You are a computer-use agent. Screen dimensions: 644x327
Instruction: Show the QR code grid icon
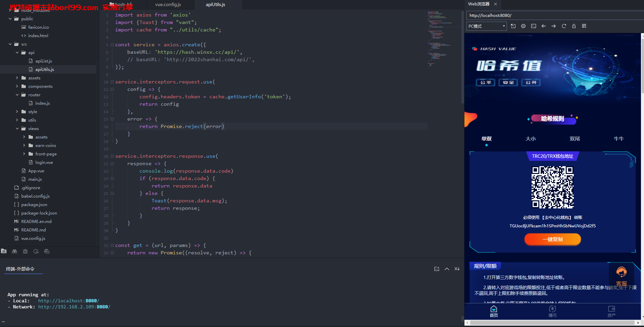(584, 26)
